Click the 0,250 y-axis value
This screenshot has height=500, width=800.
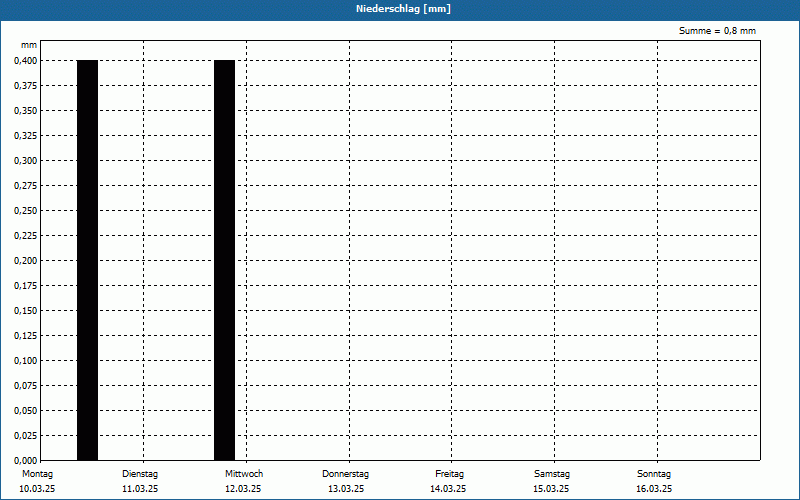(x=26, y=211)
